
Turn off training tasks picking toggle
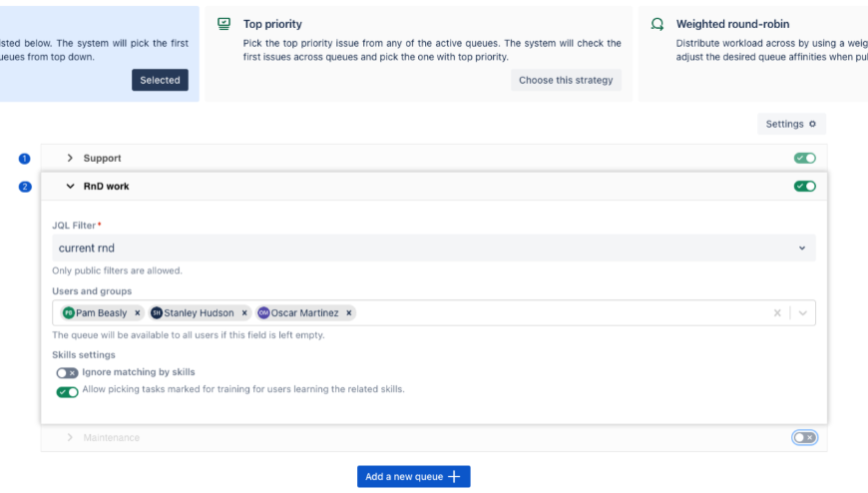tap(67, 391)
